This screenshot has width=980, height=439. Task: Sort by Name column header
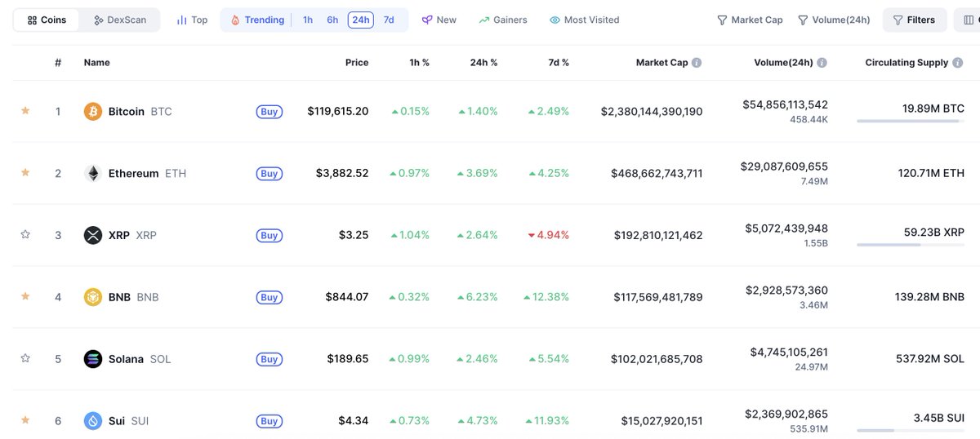pyautogui.click(x=96, y=63)
